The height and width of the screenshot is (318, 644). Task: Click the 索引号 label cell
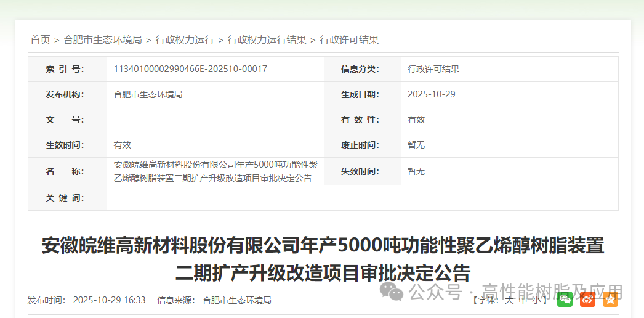pyautogui.click(x=67, y=69)
